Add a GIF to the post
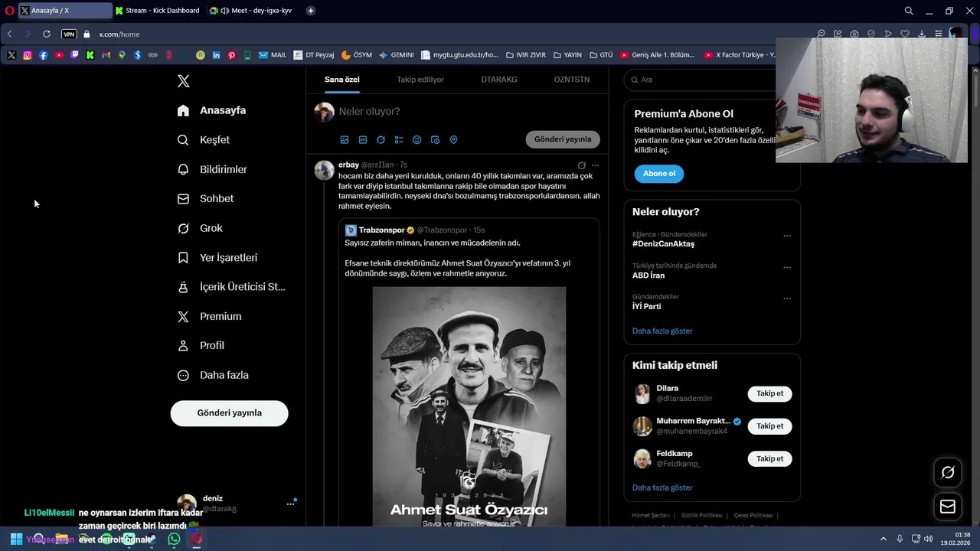The width and height of the screenshot is (980, 551). tap(363, 140)
